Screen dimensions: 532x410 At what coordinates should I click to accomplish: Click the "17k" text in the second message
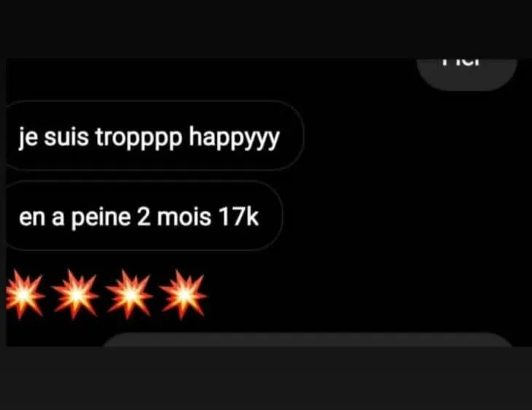pos(239,217)
